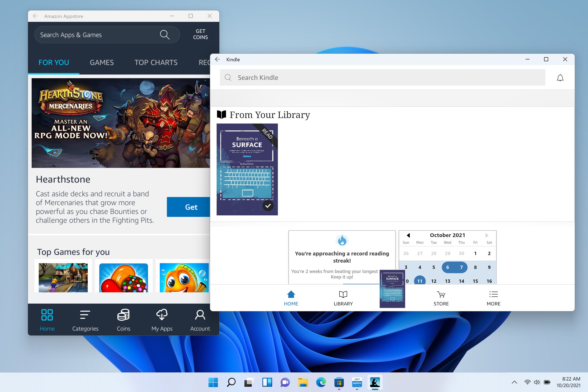Show hidden system tray icons
The width and height of the screenshot is (588, 392).
click(514, 382)
